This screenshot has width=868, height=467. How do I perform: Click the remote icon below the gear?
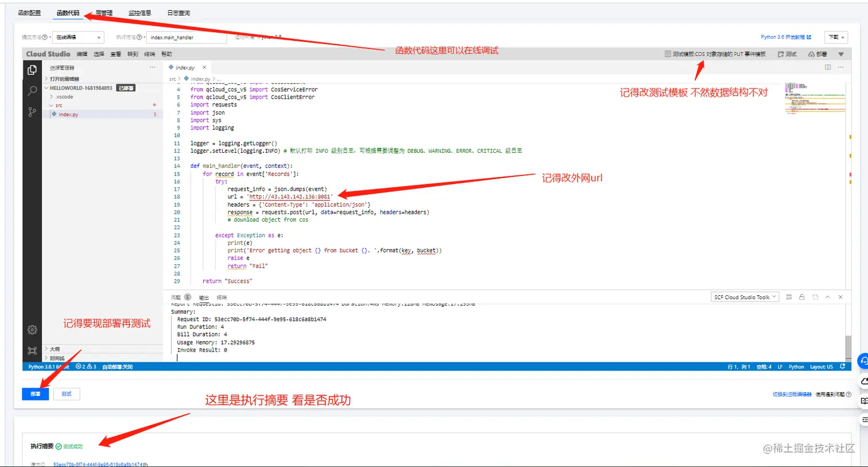pyautogui.click(x=32, y=350)
